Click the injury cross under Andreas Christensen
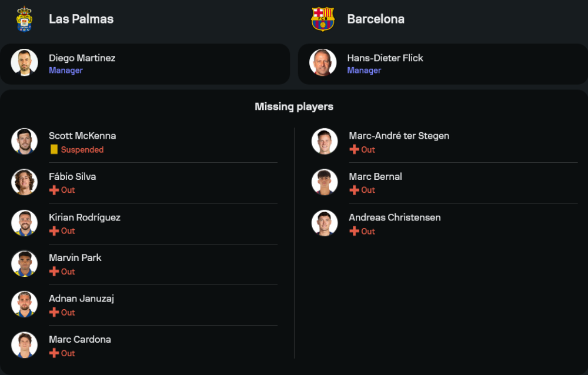Screen dimensions: 588x375 click(354, 232)
